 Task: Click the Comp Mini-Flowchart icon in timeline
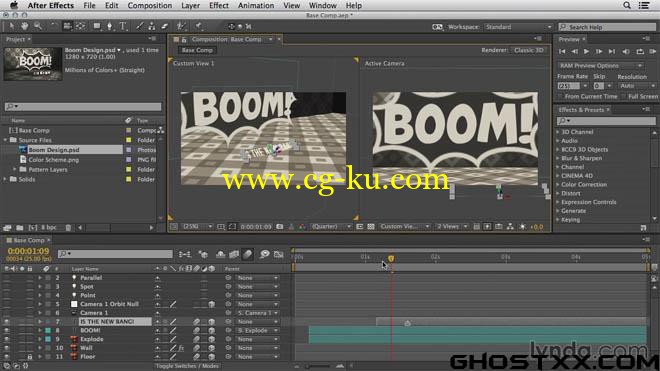click(x=184, y=254)
